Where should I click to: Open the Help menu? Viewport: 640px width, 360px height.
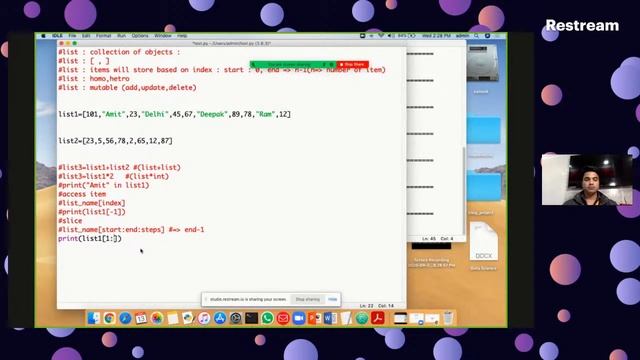pyautogui.click(x=182, y=36)
